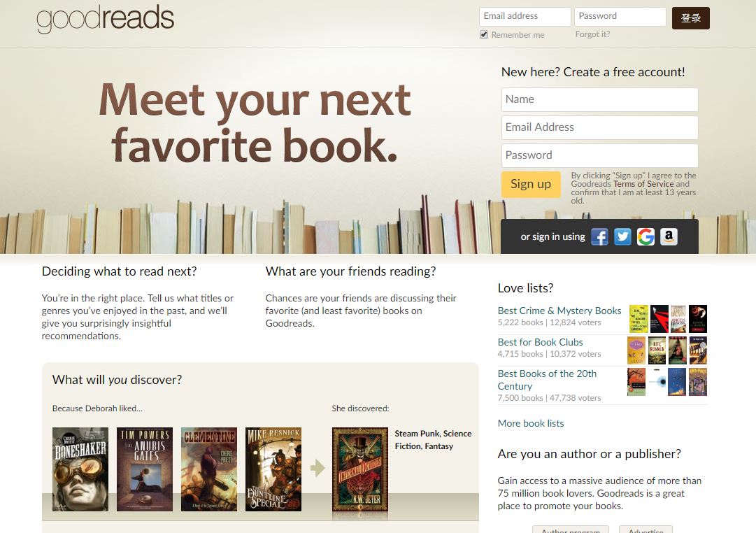Sign in using the Amazon icon
The height and width of the screenshot is (533, 756).
tap(669, 237)
